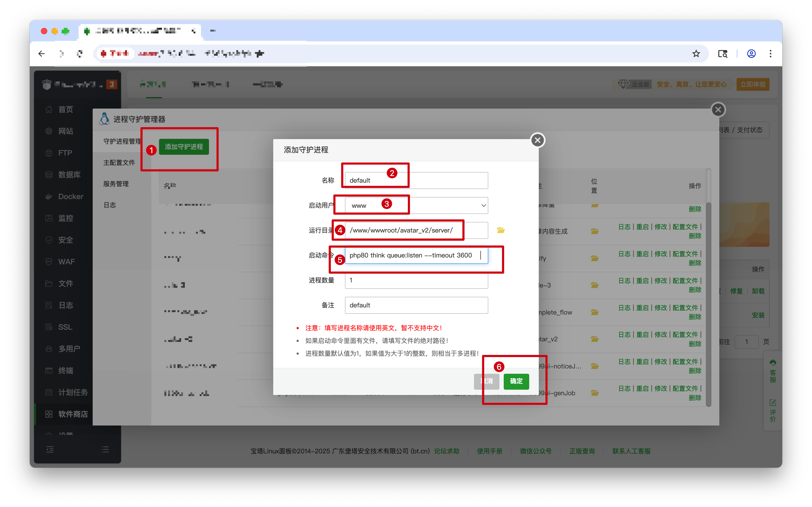Screen dimensions: 812x507
Task: Click the folder browse icon beside 运行目录
Action: pyautogui.click(x=501, y=230)
